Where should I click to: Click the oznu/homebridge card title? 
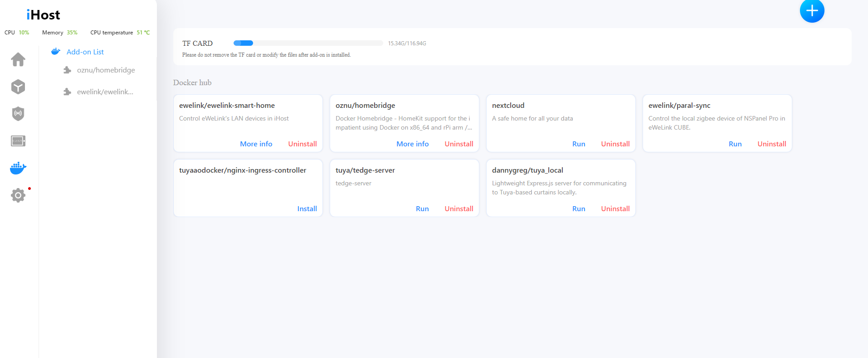click(365, 105)
